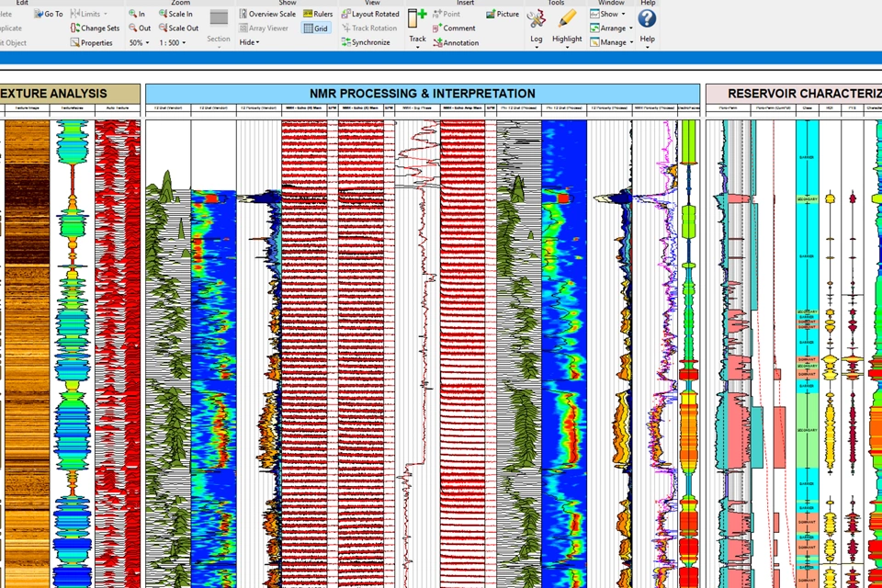Toggle Rulers display
This screenshot has height=588, width=882.
[318, 14]
